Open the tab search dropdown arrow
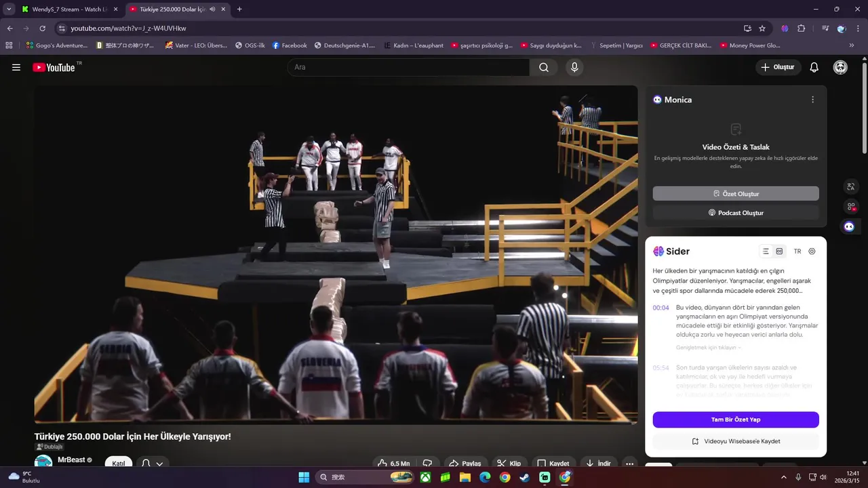 (9, 9)
